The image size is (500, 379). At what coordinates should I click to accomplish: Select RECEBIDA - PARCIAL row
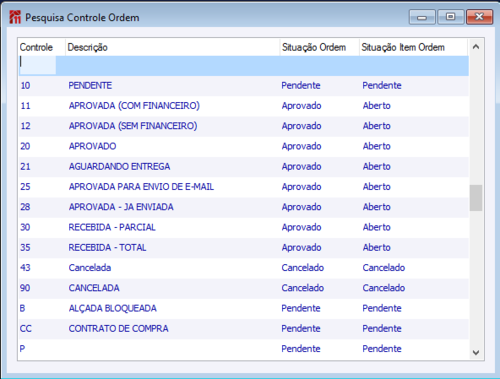(244, 227)
